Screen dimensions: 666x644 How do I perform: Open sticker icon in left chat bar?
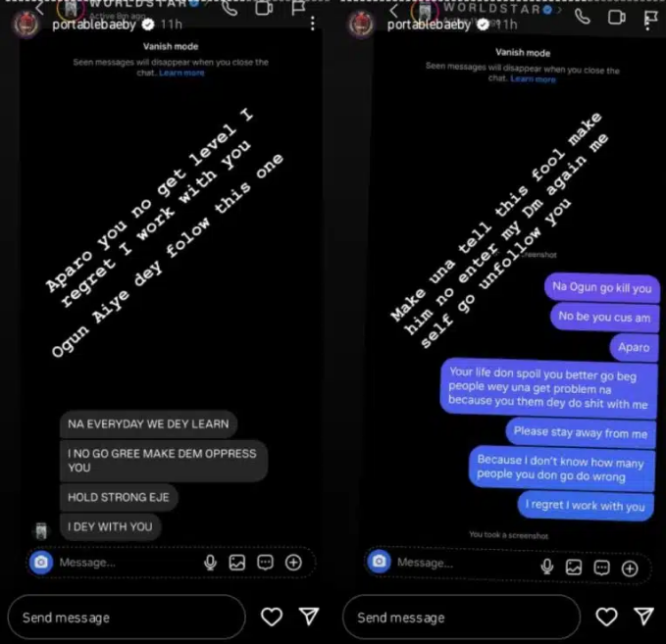265,563
